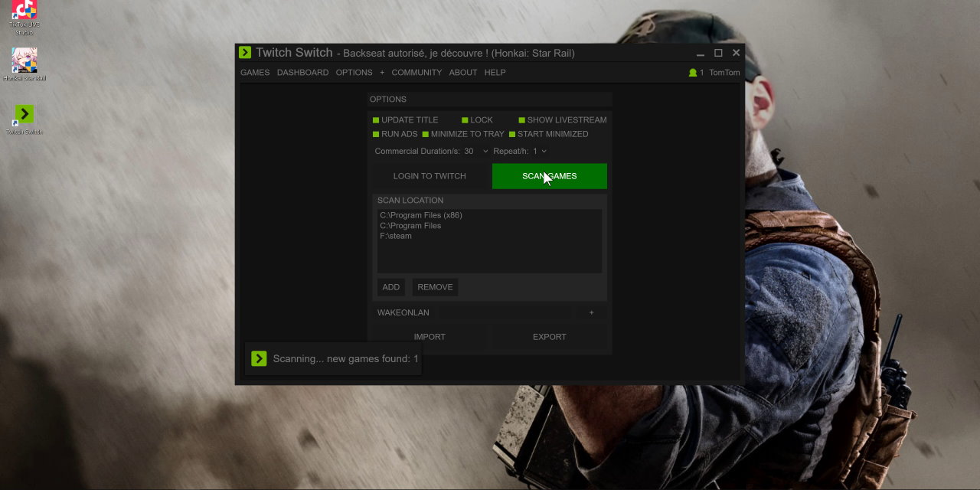Expand the WakeOnLan section

click(x=591, y=312)
